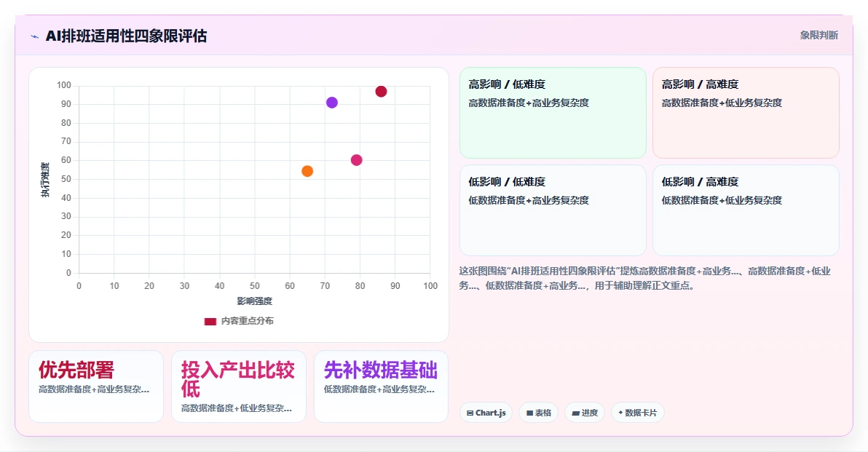Select the orange scatter point
868x452 pixels.
[307, 171]
